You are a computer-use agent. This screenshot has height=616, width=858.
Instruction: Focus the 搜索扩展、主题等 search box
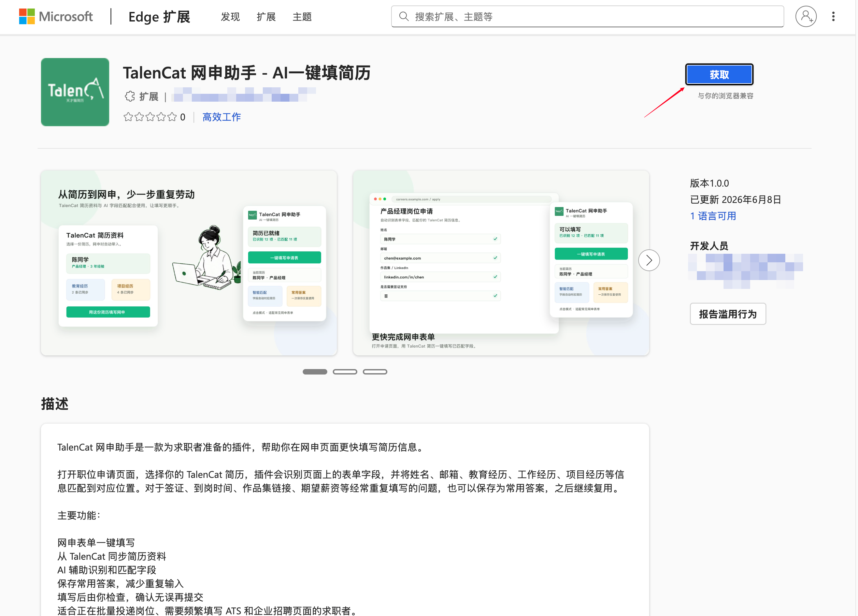pyautogui.click(x=587, y=16)
